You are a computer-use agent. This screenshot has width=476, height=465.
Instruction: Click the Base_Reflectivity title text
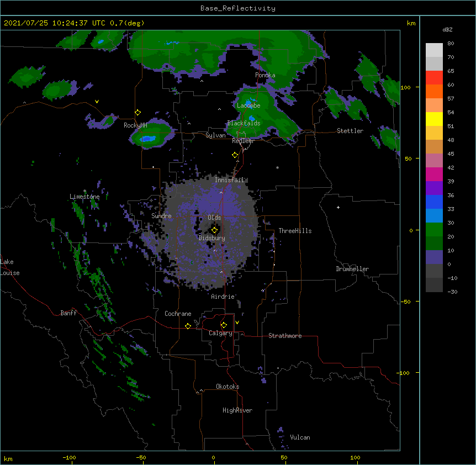click(x=238, y=8)
